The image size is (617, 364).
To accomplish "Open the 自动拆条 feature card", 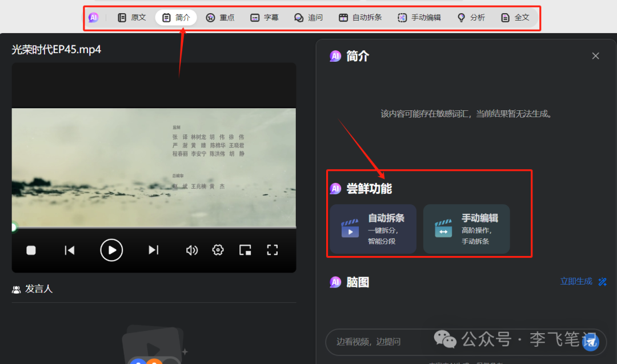I will tap(372, 229).
